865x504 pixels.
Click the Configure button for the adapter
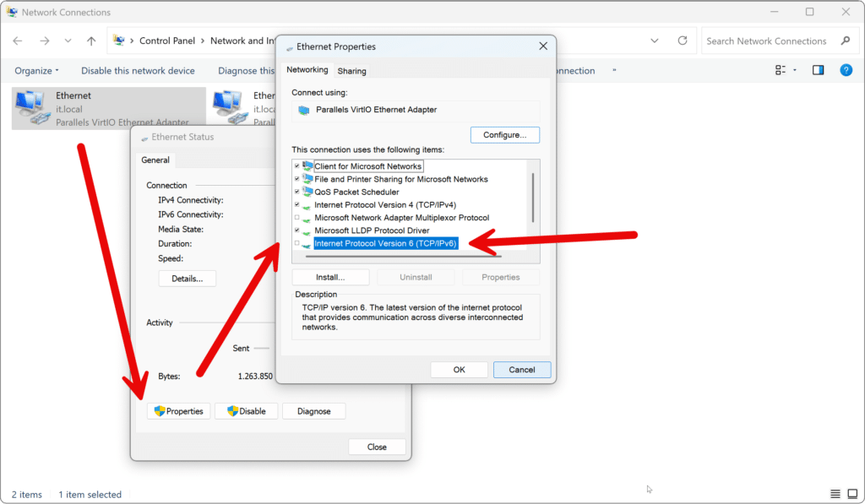tap(504, 134)
